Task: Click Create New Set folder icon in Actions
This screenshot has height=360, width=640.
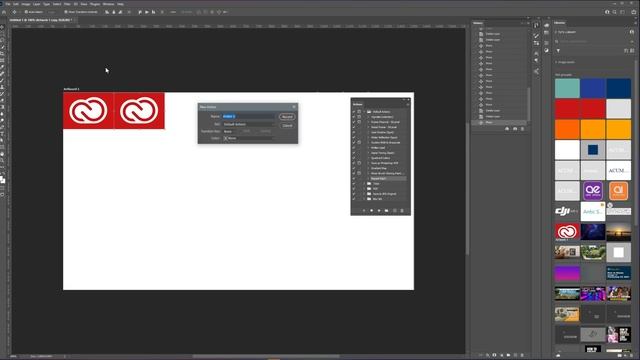Action: click(387, 211)
